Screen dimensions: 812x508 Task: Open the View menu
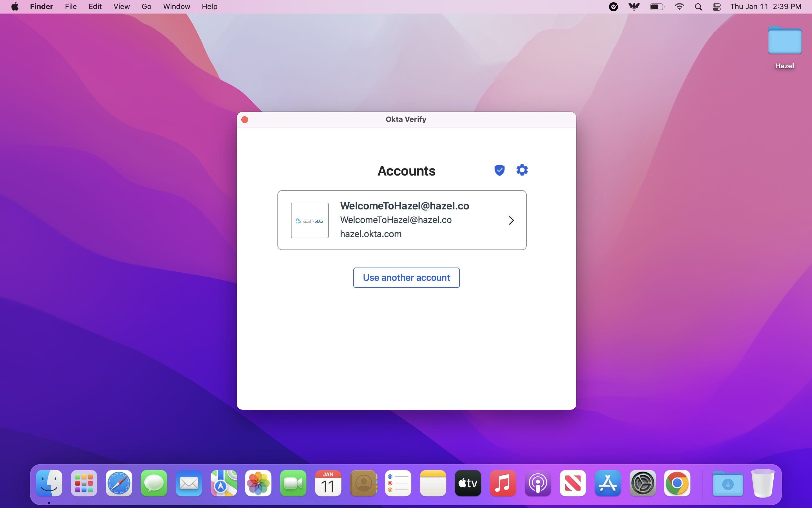(122, 6)
